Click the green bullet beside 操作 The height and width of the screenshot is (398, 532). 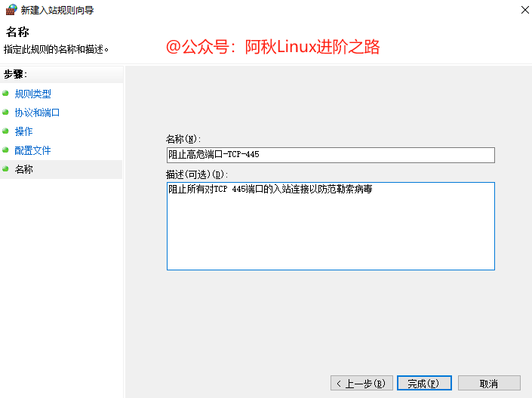point(5,131)
